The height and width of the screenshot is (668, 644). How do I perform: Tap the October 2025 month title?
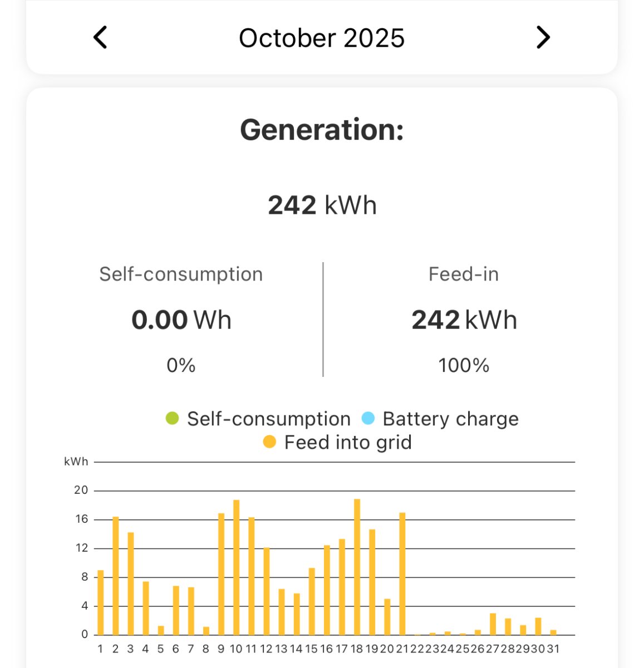click(322, 38)
